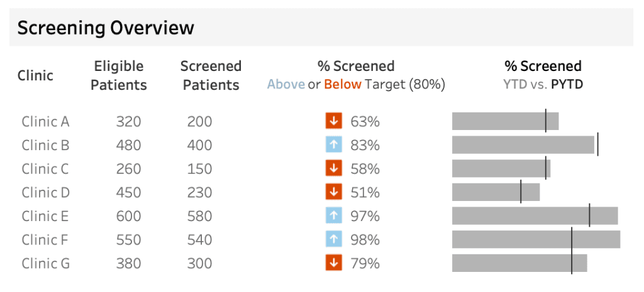Click the Screening Overview title
Viewport: 644px width, 292px height.
[106, 28]
